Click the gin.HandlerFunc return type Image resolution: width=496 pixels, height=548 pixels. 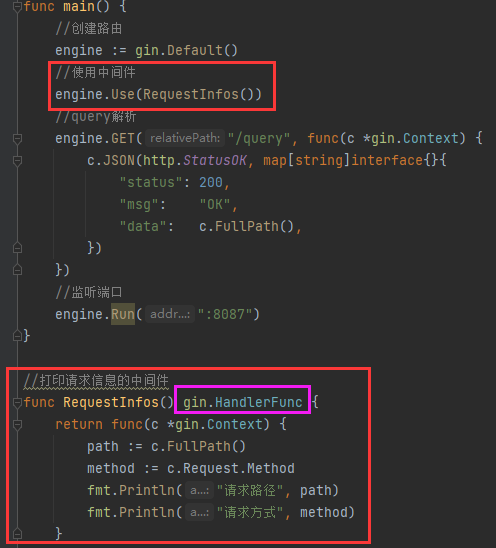(243, 402)
